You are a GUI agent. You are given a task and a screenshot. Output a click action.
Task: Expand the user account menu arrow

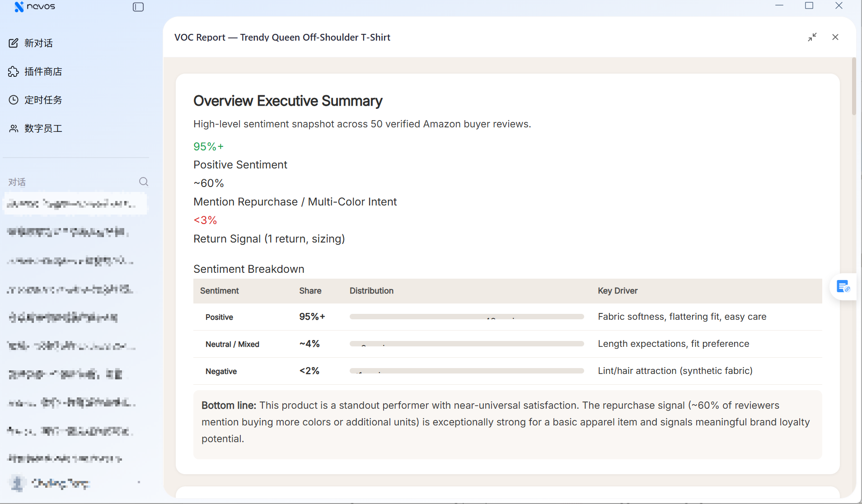click(139, 482)
